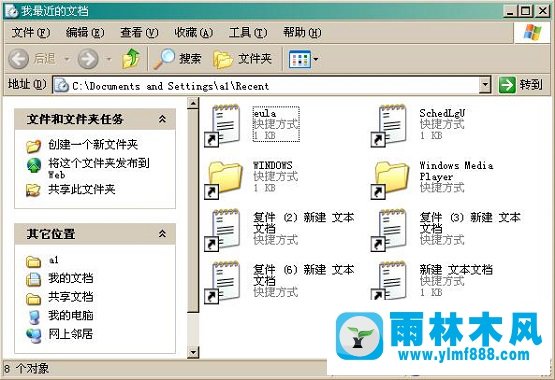Open the 搜索 search tool

pyautogui.click(x=178, y=58)
